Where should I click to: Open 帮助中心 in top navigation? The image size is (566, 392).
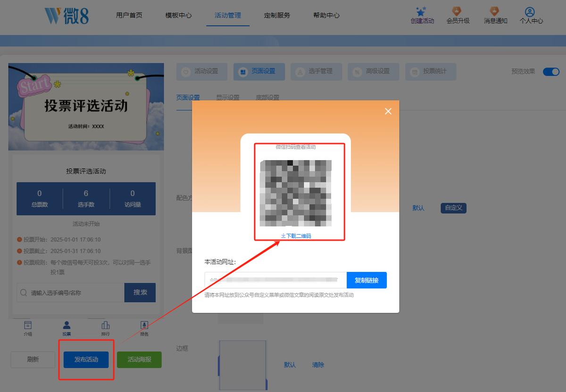pyautogui.click(x=326, y=15)
